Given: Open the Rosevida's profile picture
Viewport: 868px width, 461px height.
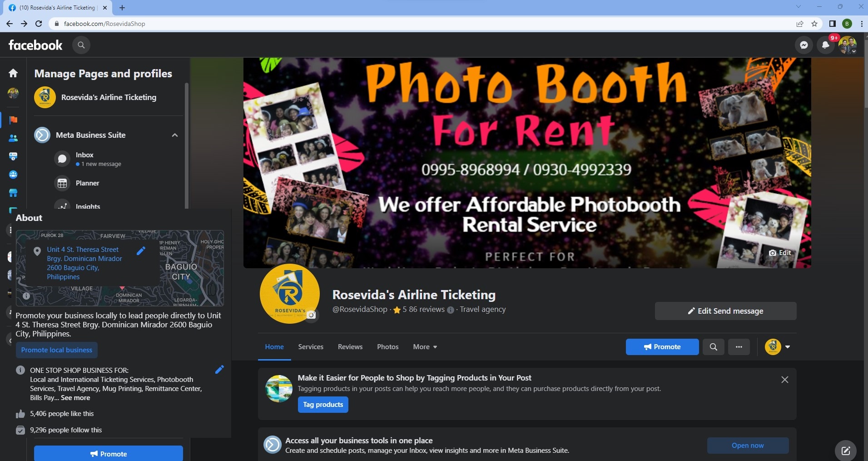Looking at the screenshot, I should (x=289, y=294).
